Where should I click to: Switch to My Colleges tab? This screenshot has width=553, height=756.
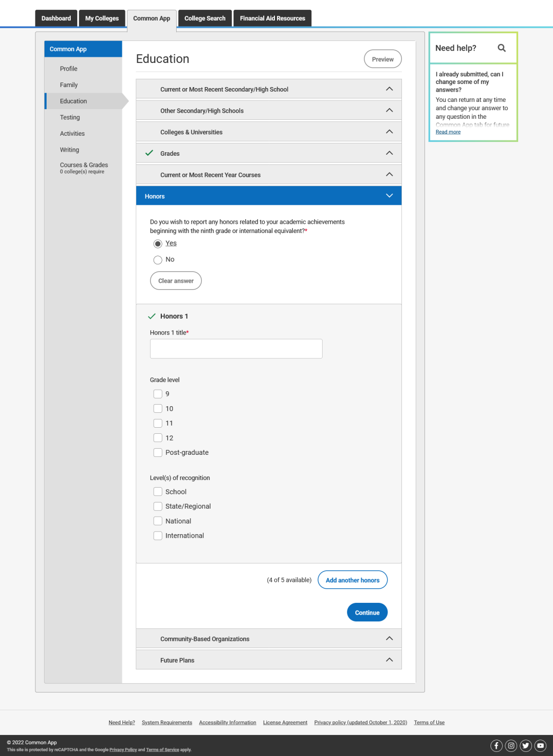(x=102, y=18)
